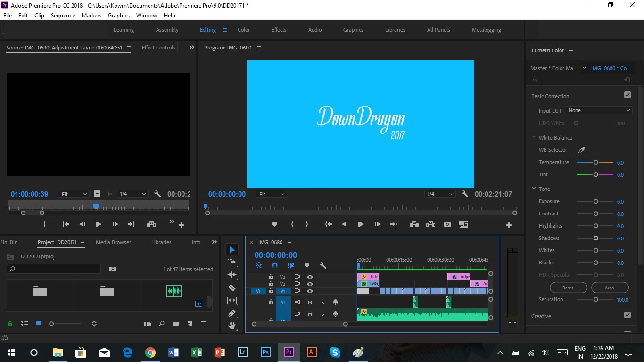
Task: Choose the Hand tool
Action: 231,326
